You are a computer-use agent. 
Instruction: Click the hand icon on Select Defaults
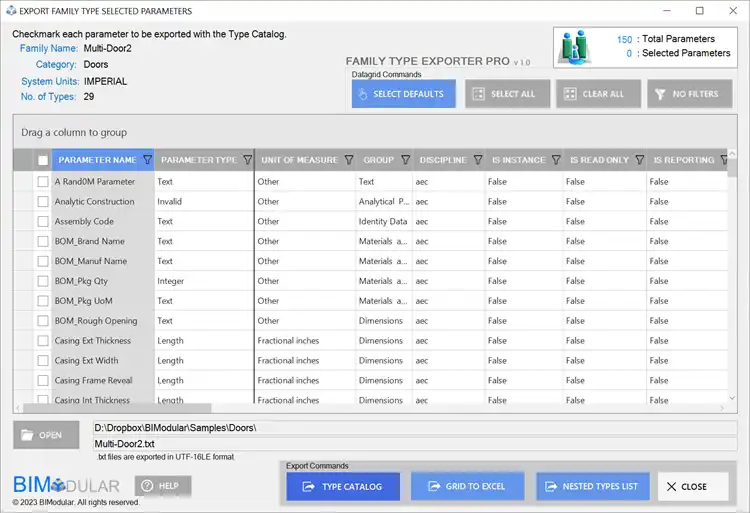point(363,94)
